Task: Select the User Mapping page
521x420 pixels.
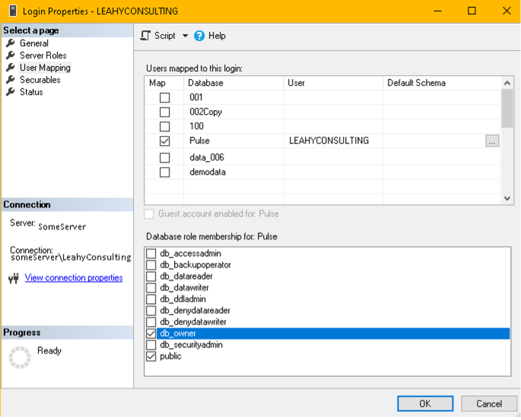Action: (x=45, y=67)
